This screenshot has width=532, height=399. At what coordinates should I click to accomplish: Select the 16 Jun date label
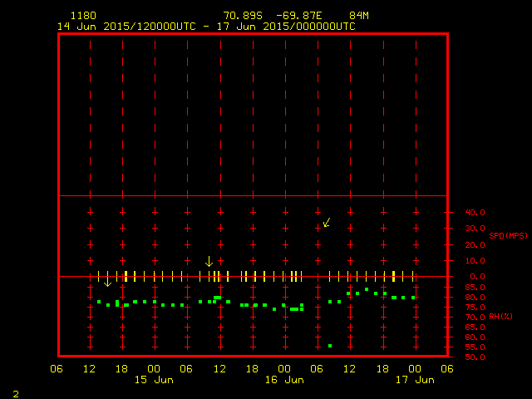coord(283,380)
